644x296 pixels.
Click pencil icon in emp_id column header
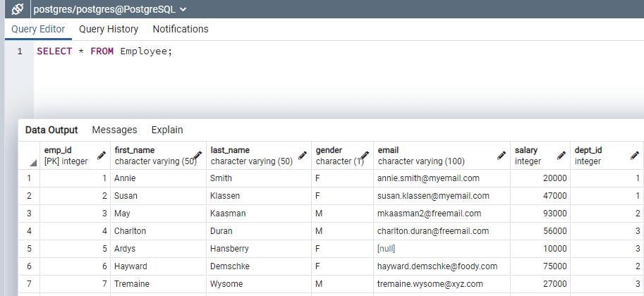[x=102, y=156]
